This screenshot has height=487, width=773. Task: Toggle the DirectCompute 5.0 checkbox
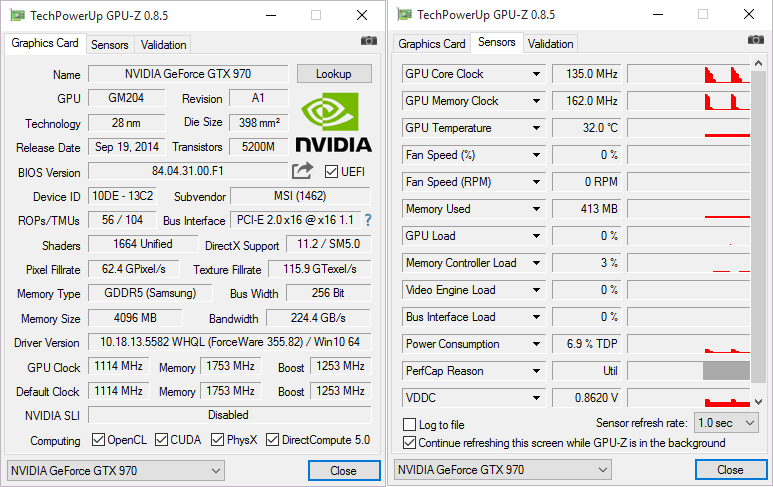[x=273, y=439]
